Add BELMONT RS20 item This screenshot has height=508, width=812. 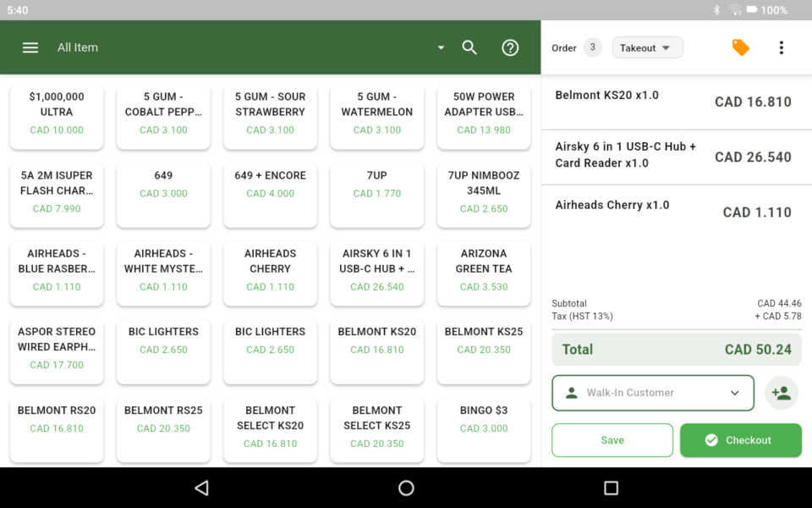(x=57, y=430)
